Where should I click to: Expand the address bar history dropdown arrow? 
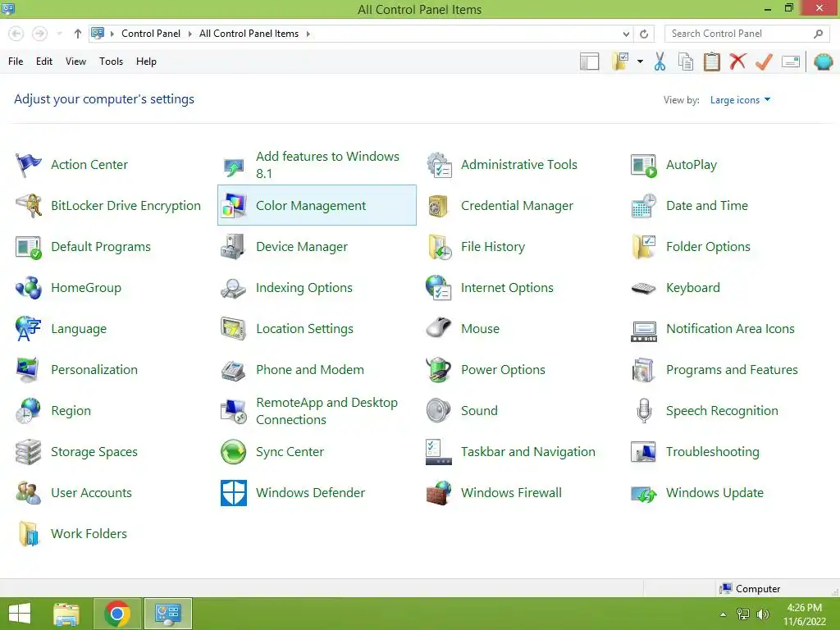click(x=626, y=34)
